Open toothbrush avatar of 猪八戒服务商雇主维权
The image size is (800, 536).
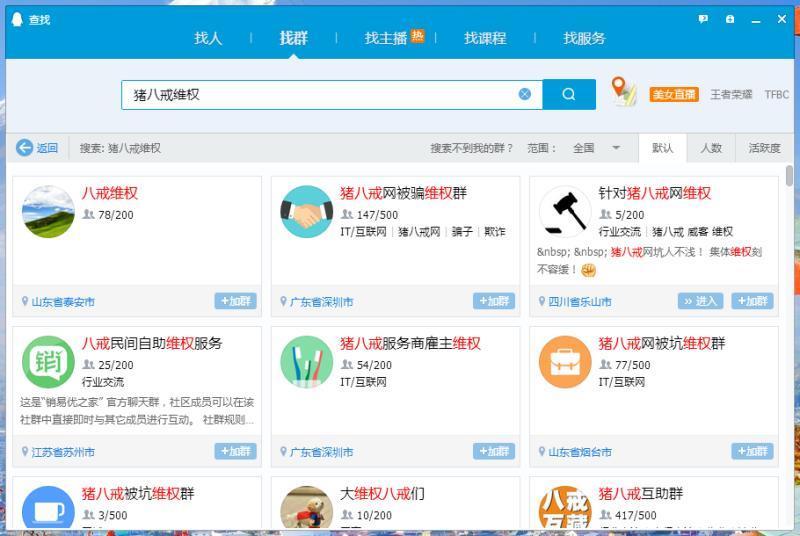[307, 362]
